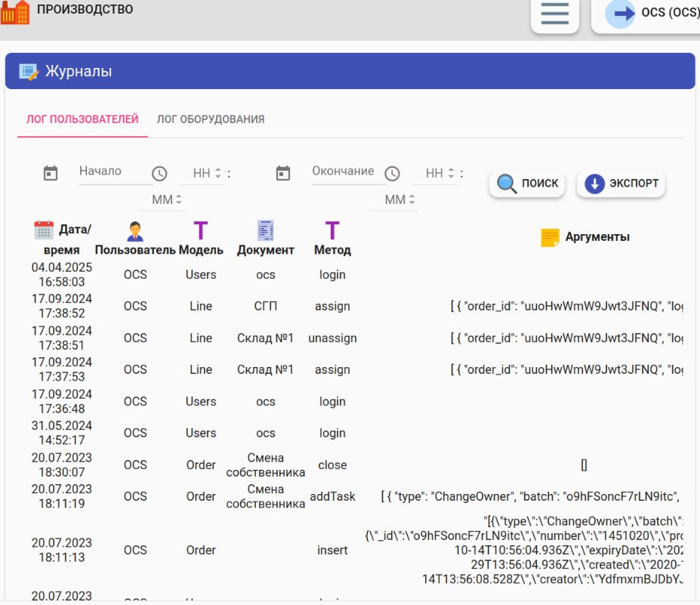Image resolution: width=700 pixels, height=605 pixels.
Task: Click the addTask method cell
Action: click(x=332, y=496)
